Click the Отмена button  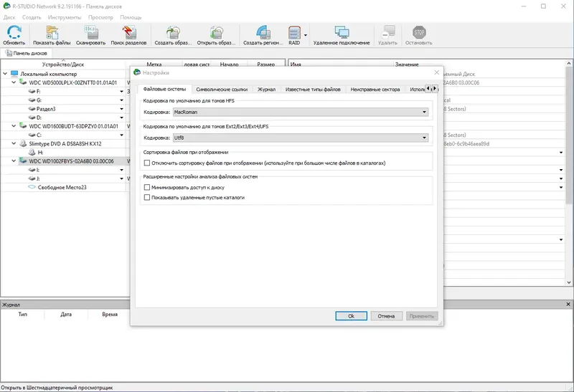pyautogui.click(x=386, y=316)
